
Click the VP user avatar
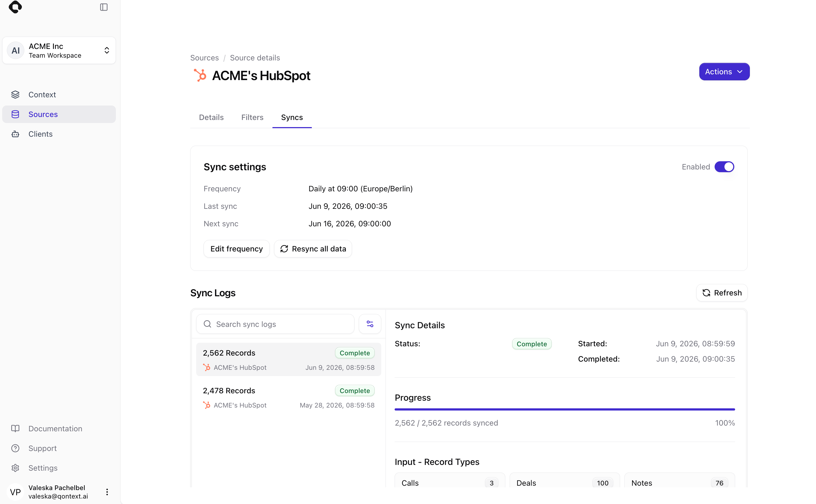click(16, 492)
